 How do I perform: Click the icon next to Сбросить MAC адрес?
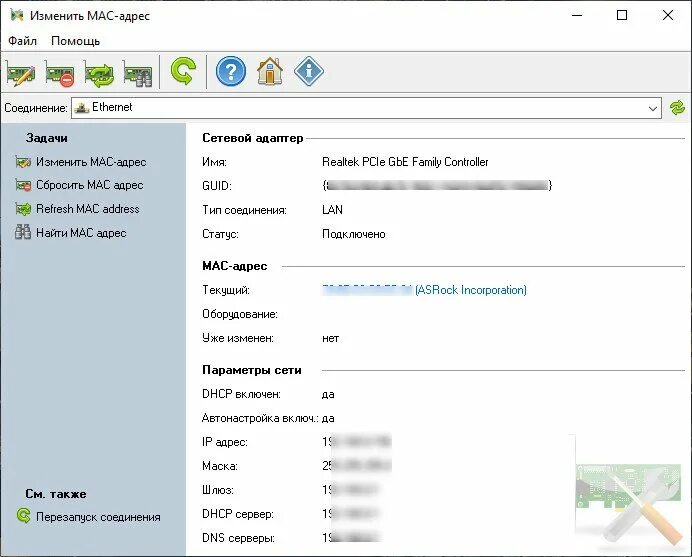23,185
